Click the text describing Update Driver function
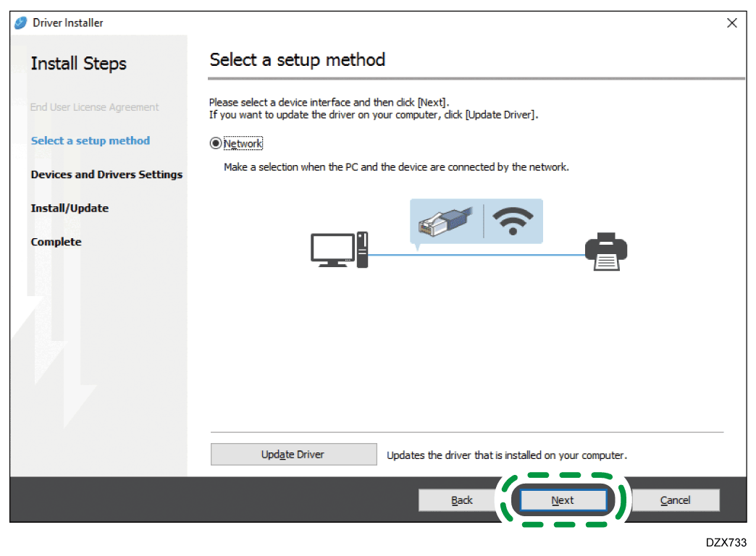Viewport: 756px width, 556px height. (x=506, y=455)
